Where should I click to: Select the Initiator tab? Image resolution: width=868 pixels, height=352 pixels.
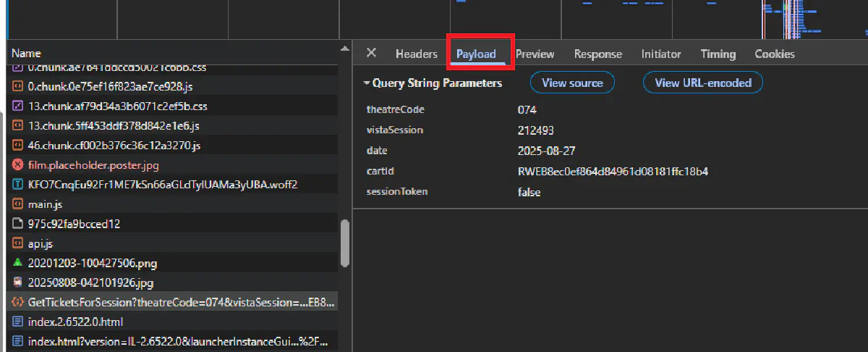660,54
